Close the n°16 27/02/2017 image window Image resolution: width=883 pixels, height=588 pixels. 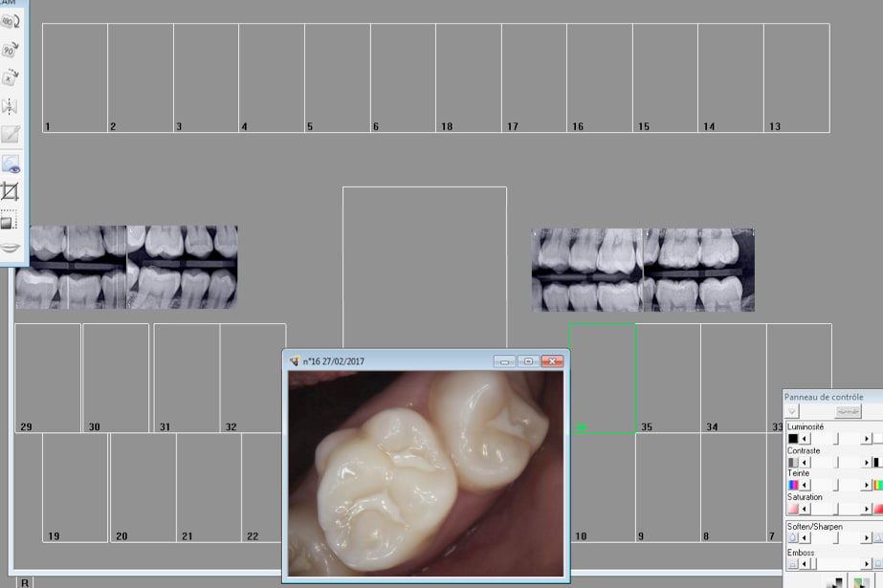click(x=551, y=361)
